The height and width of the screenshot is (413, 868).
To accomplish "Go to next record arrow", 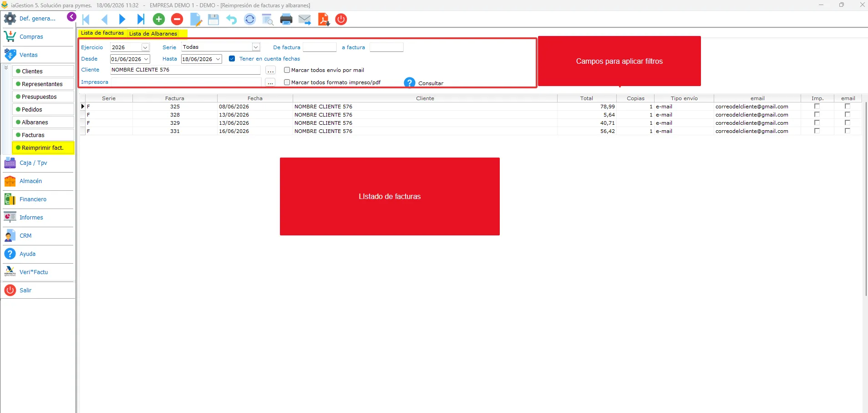I will point(122,19).
